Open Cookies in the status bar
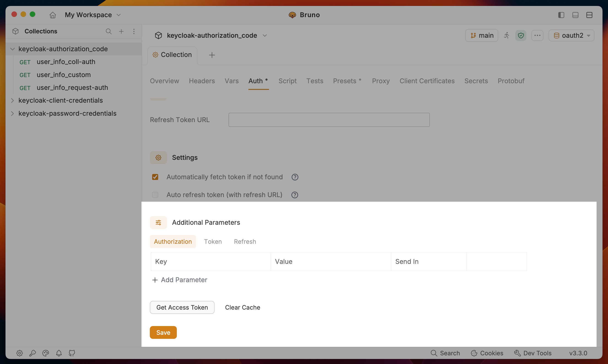Viewport: 608px width, 364px height. pos(487,353)
